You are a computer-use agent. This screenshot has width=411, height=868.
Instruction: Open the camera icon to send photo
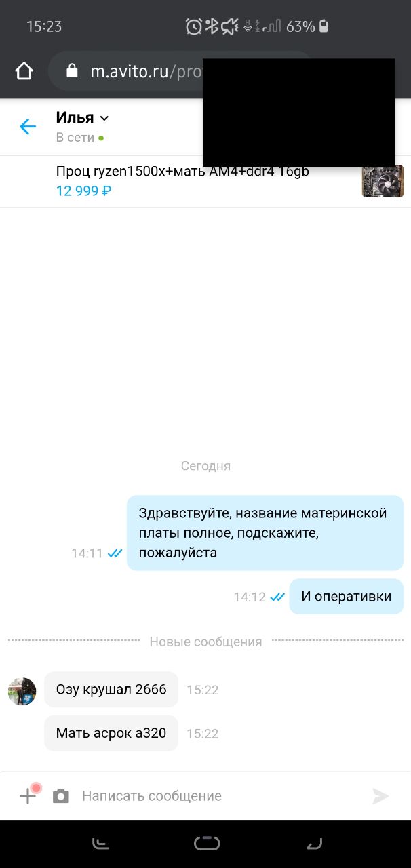click(x=61, y=796)
